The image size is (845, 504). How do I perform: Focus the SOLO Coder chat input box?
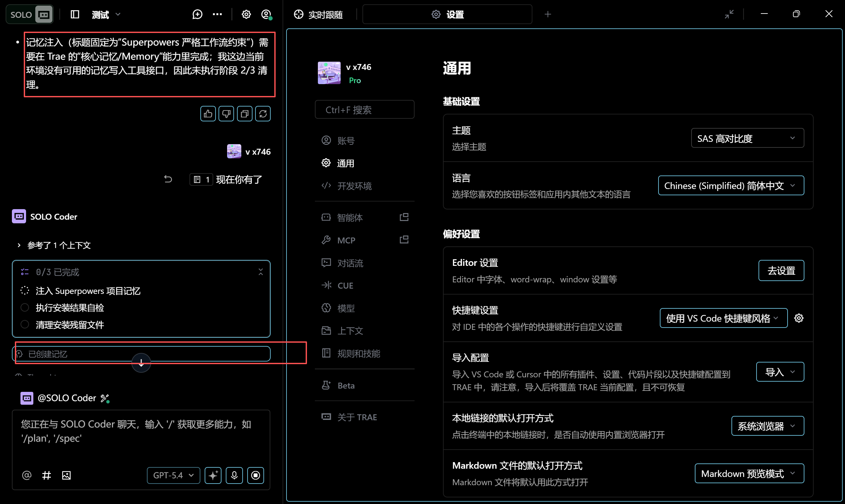coord(141,437)
